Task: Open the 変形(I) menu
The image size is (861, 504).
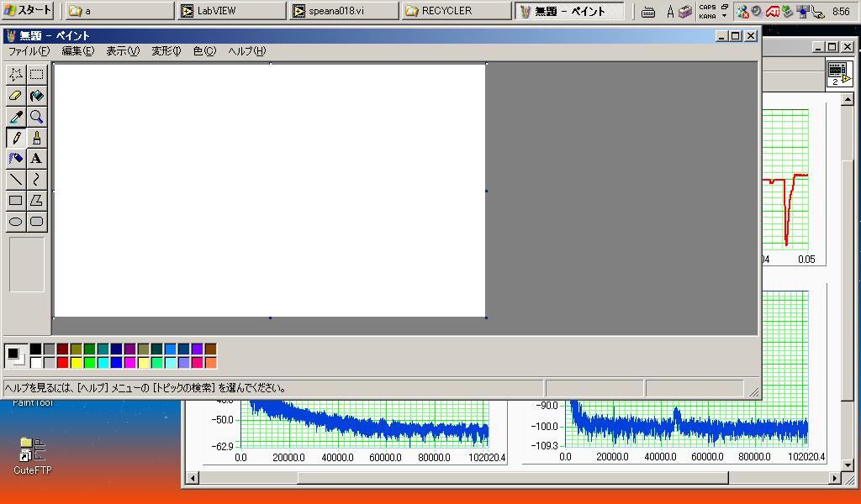Action: point(166,51)
